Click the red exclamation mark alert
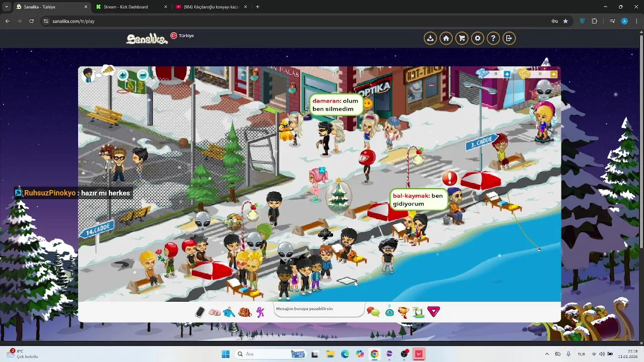Image resolution: width=644 pixels, height=362 pixels. pos(449,178)
